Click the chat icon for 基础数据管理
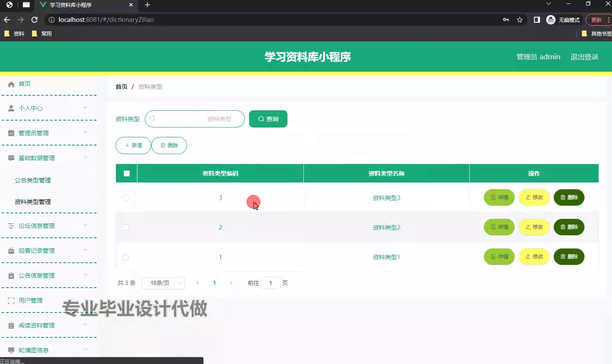Screen dimensions: 612x364 pos(11,158)
